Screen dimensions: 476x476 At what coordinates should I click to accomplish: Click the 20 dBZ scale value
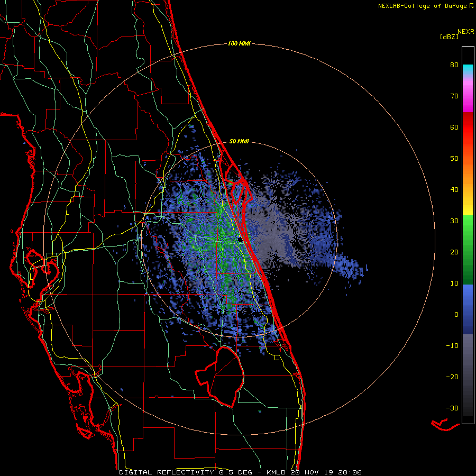point(454,252)
